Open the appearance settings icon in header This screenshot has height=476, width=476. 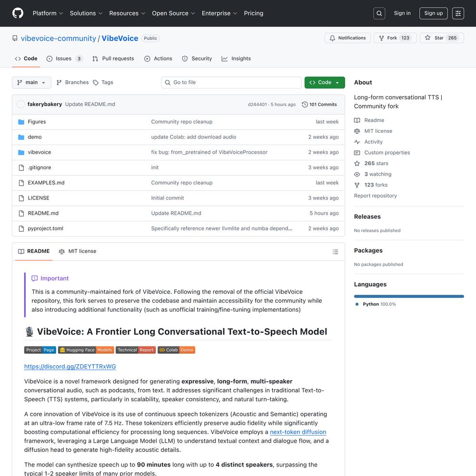tap(458, 13)
